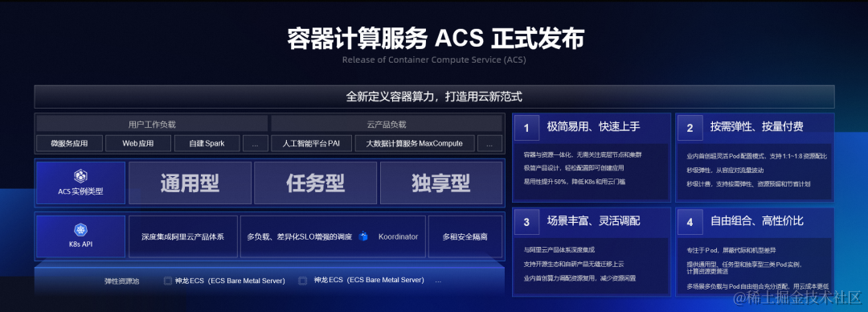868x312 pixels.
Task: Click the number 1 badge
Action: [526, 129]
